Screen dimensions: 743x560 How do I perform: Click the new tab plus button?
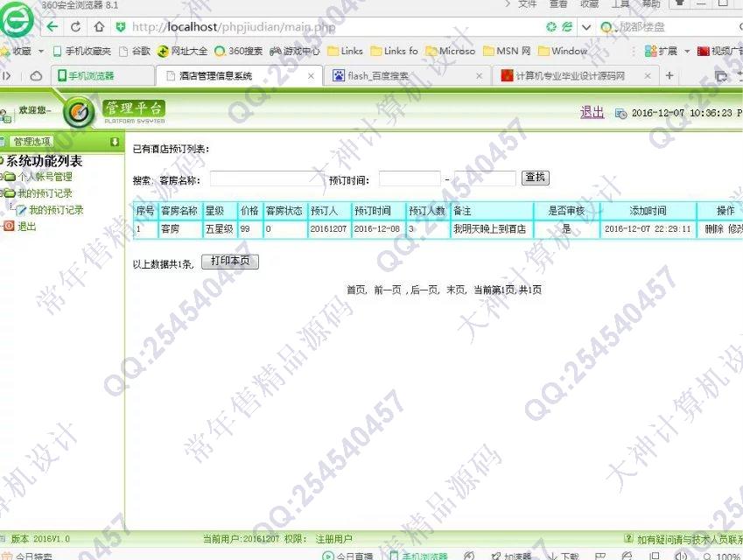[x=669, y=76]
